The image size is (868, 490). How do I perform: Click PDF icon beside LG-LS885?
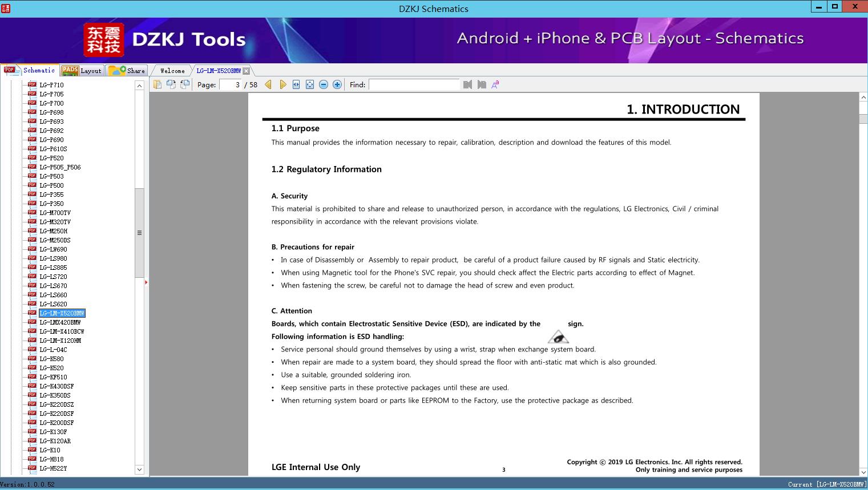32,267
